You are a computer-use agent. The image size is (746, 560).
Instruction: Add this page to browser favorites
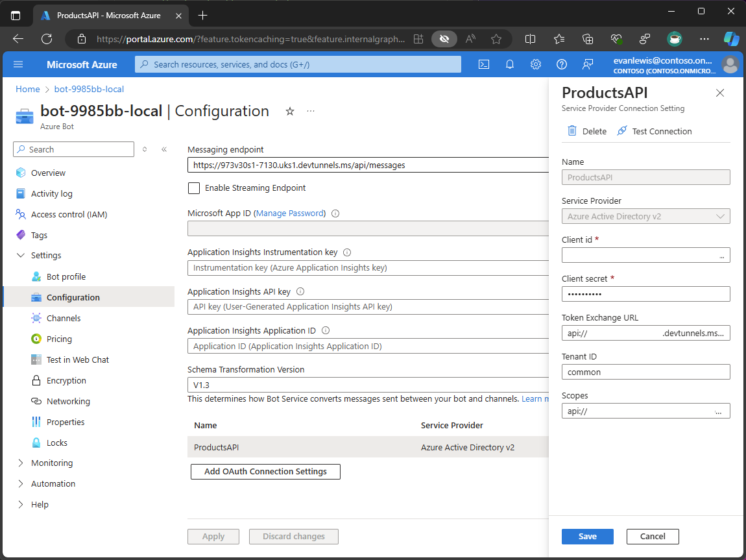click(x=496, y=39)
